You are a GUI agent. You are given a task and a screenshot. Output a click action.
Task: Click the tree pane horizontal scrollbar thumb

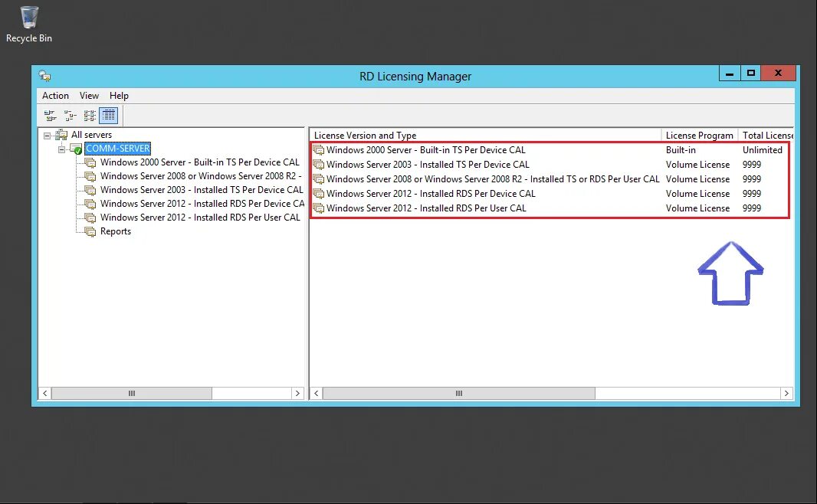[132, 393]
